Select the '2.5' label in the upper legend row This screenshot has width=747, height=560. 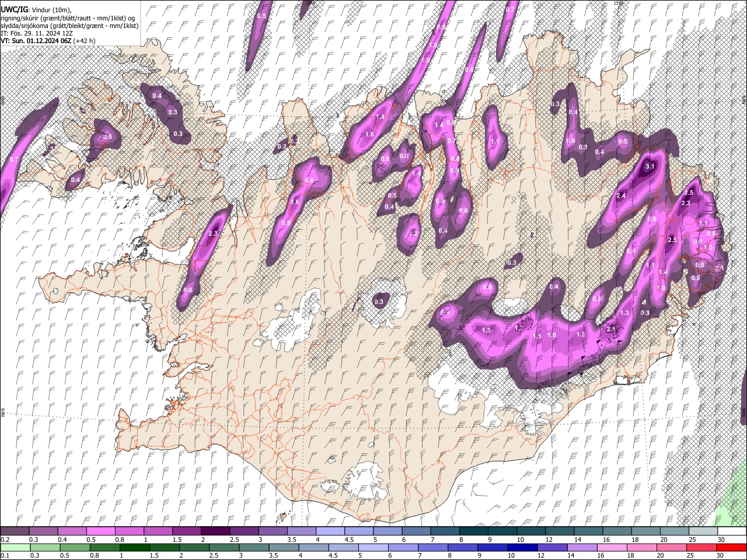pos(235,539)
